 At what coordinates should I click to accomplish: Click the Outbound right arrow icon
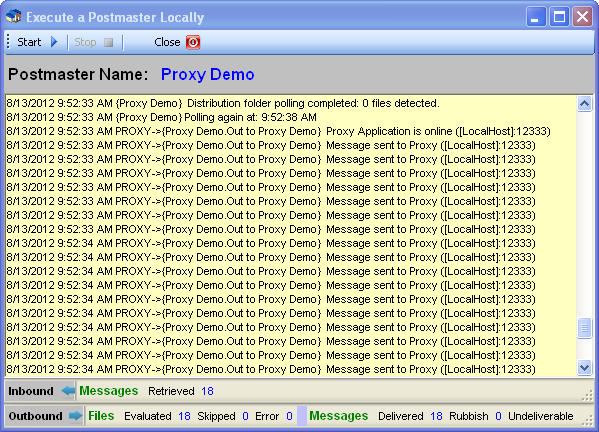coord(76,416)
